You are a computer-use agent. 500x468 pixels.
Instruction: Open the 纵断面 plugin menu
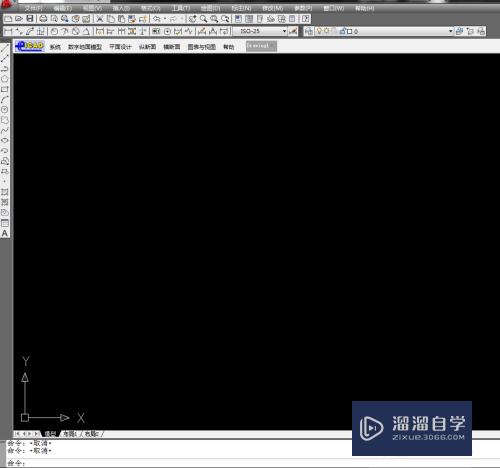pos(147,47)
